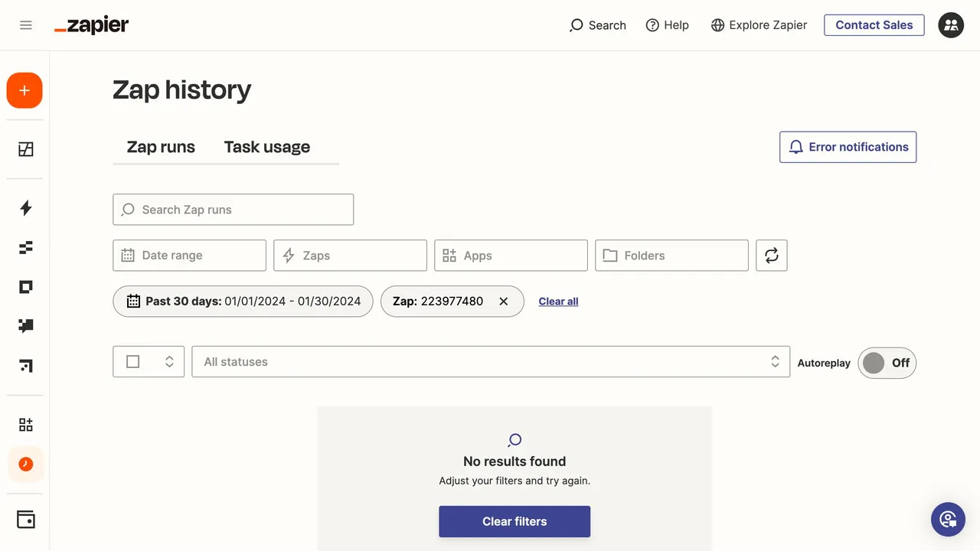The height and width of the screenshot is (551, 980).
Task: Open Explore Zapier globe link
Action: 759,25
